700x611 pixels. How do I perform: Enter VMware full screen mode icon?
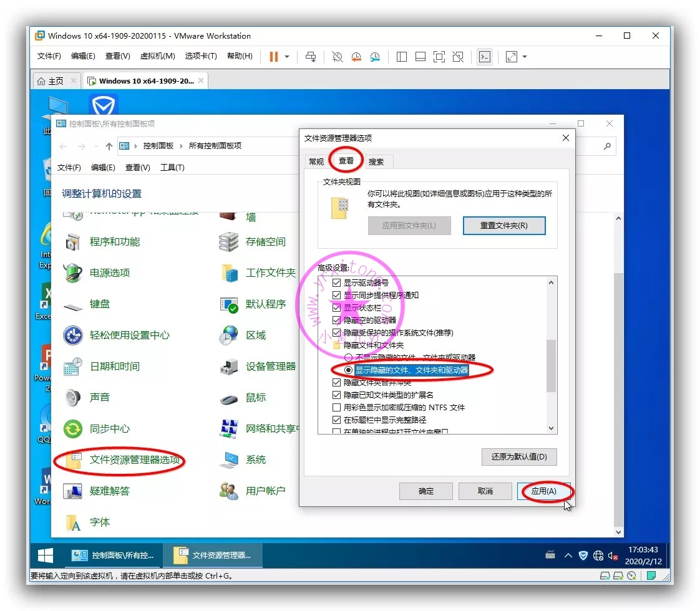(439, 57)
